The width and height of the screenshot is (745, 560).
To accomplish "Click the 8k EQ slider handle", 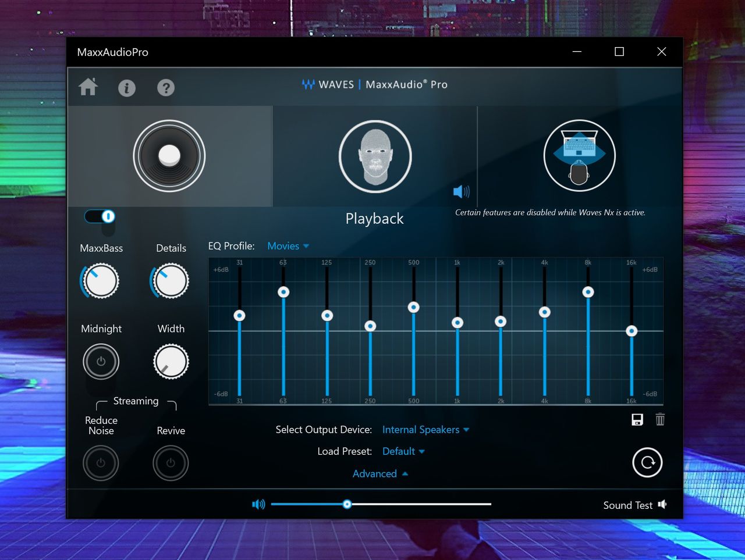I will (x=588, y=292).
